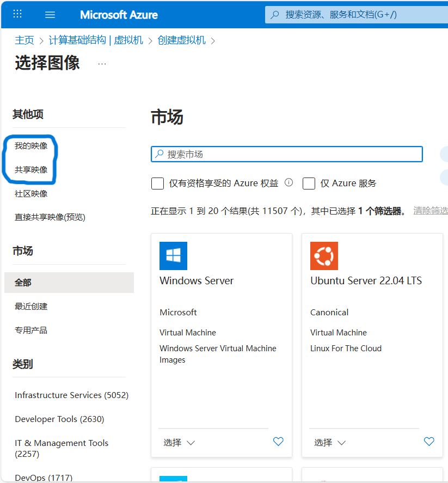Tick the 仅 Azure 服务 checkbox
The image size is (448, 483).
pyautogui.click(x=309, y=184)
